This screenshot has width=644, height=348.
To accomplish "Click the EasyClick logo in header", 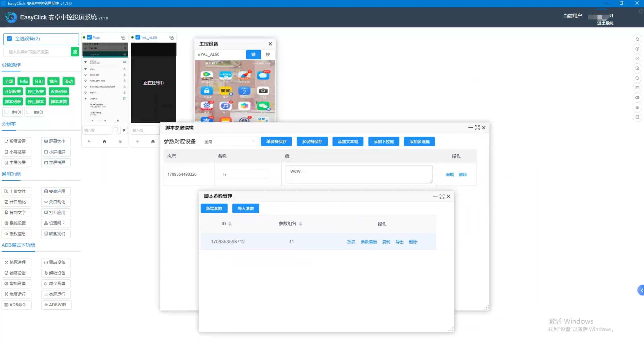I will 11,18.
